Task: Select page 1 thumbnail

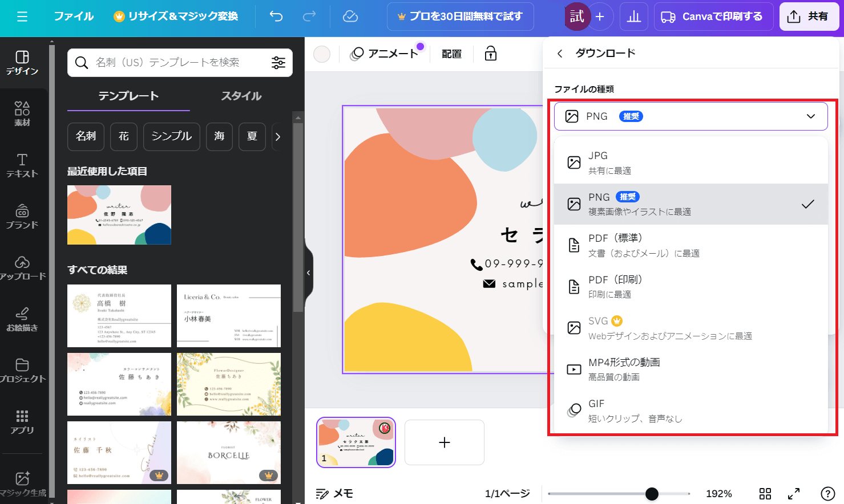Action: (x=356, y=442)
